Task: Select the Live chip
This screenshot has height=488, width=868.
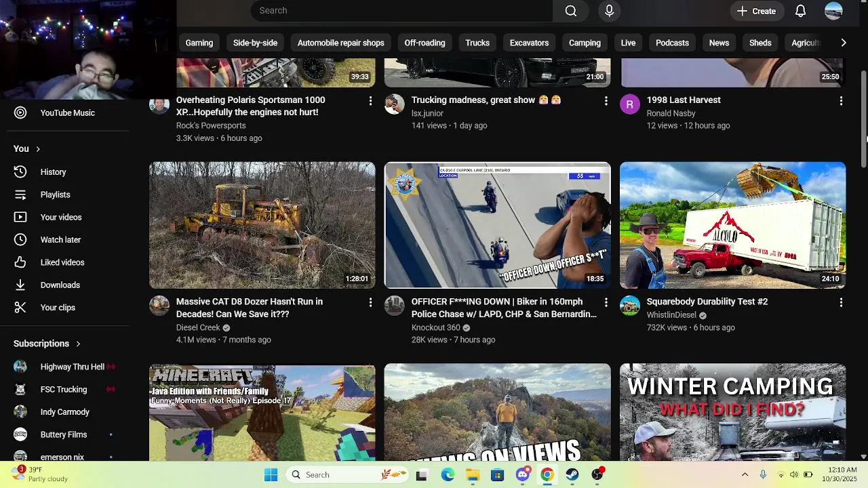Action: (x=628, y=43)
